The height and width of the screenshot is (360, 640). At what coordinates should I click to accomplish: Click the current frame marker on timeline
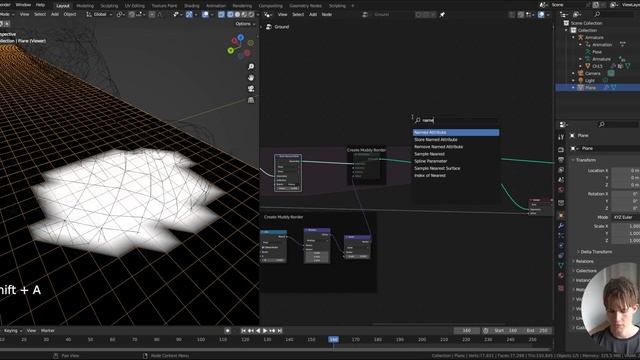coord(333,340)
